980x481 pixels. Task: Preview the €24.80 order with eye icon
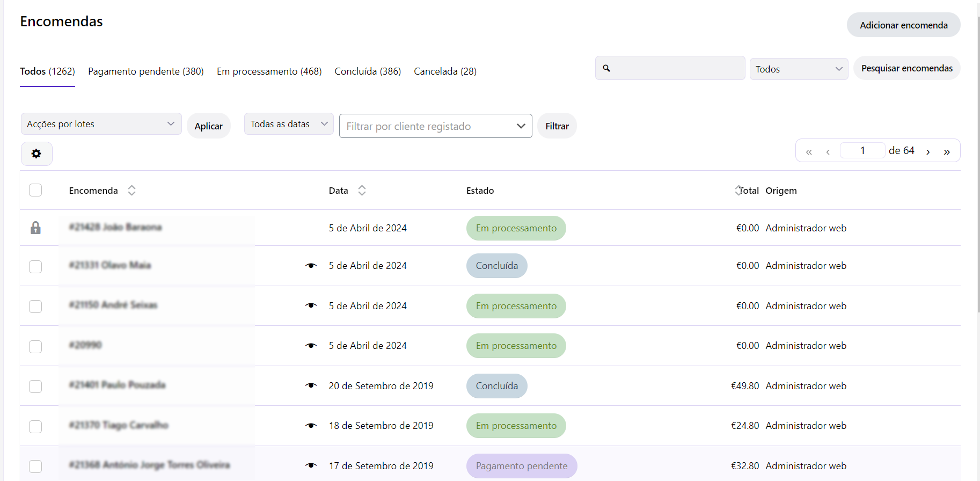pyautogui.click(x=311, y=426)
